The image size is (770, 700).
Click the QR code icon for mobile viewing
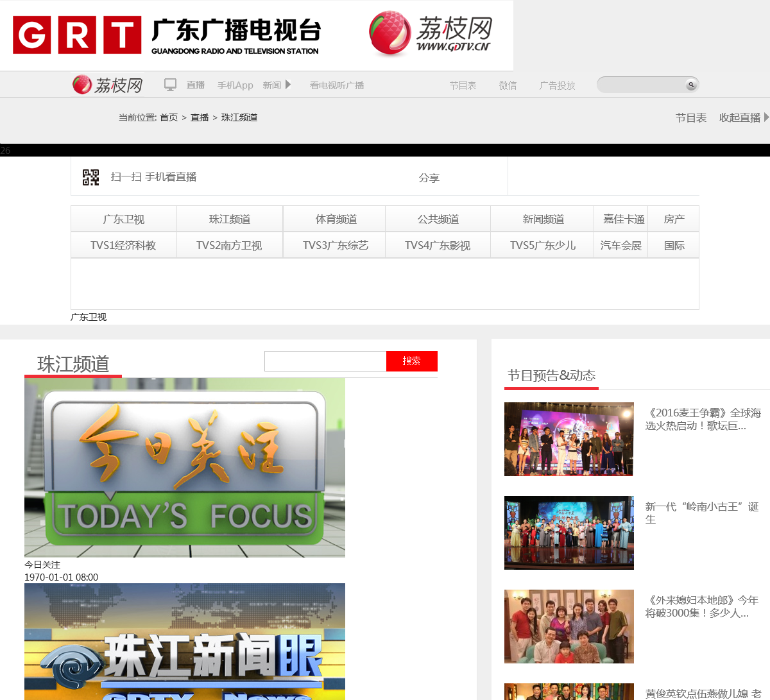tap(90, 177)
